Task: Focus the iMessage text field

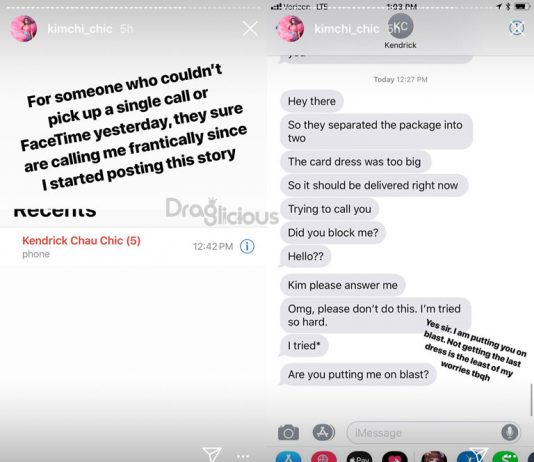Action: 433,432
